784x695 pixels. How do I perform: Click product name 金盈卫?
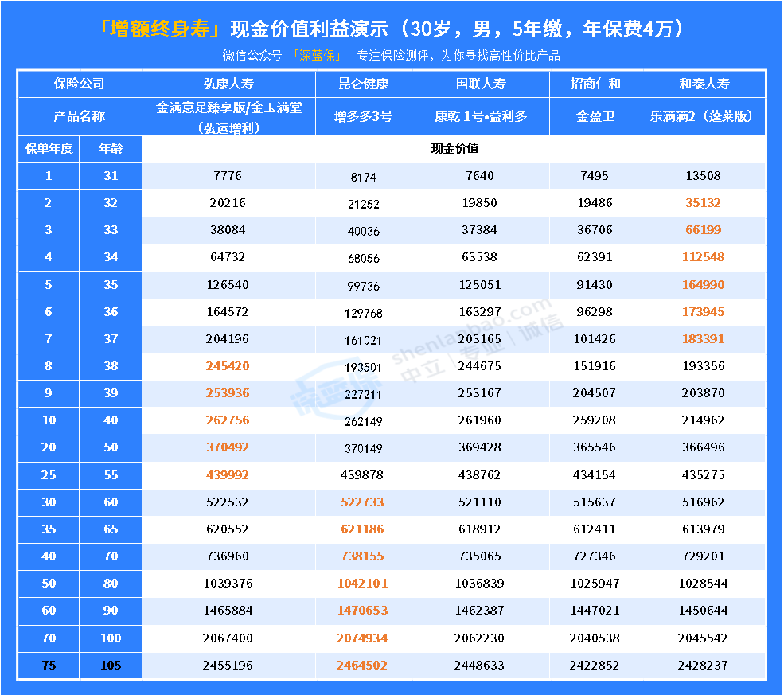pyautogui.click(x=595, y=116)
